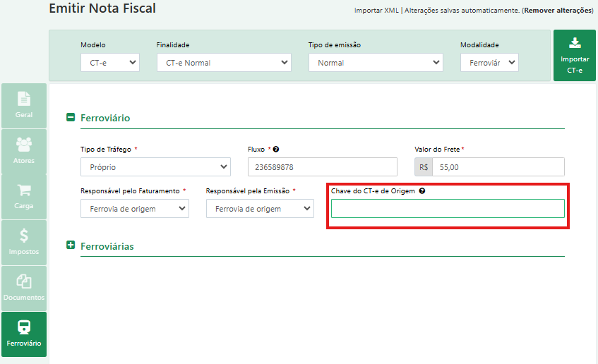Click the Valor do Frete field
This screenshot has height=364, width=598.
point(498,167)
